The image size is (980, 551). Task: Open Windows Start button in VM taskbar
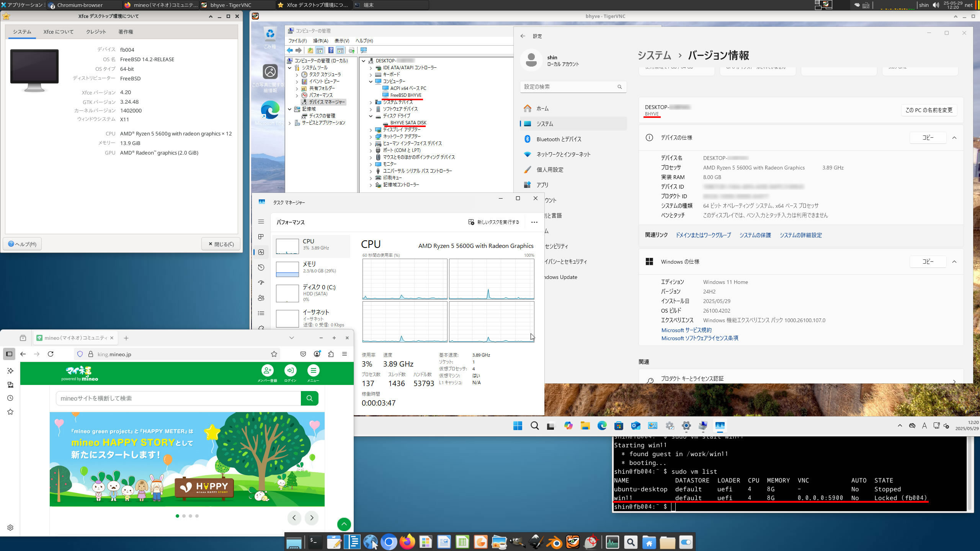pos(518,426)
